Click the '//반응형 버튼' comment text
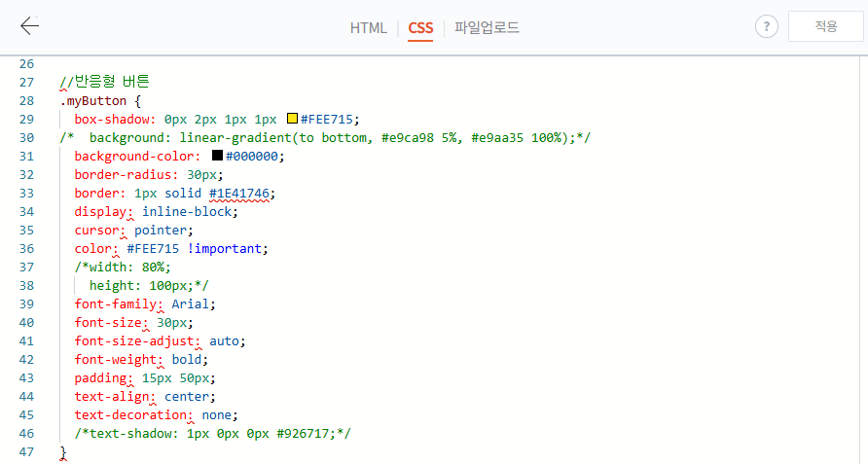868x464 pixels. [105, 82]
